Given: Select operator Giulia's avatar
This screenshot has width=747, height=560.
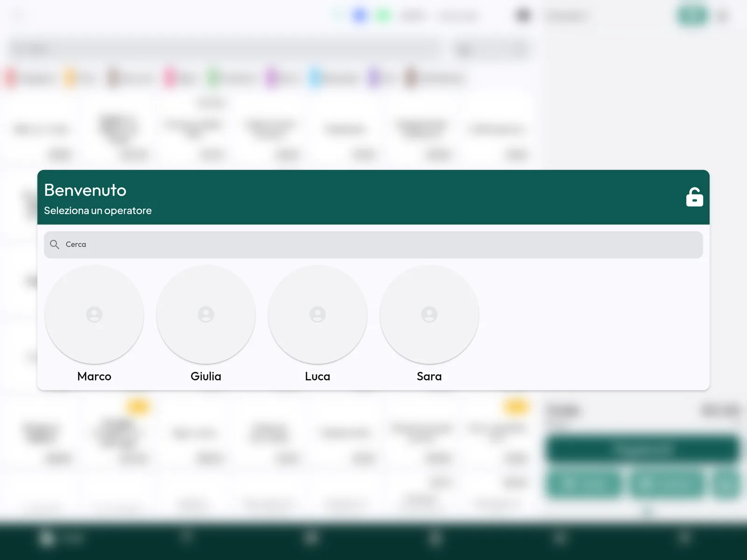Looking at the screenshot, I should (x=206, y=314).
